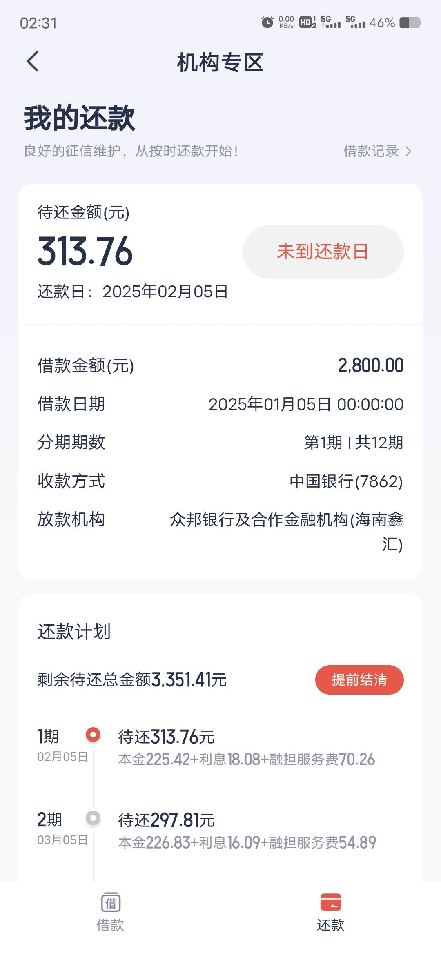Select the red 1期 timeline marker
Screen dimensions: 441x980
point(93,735)
